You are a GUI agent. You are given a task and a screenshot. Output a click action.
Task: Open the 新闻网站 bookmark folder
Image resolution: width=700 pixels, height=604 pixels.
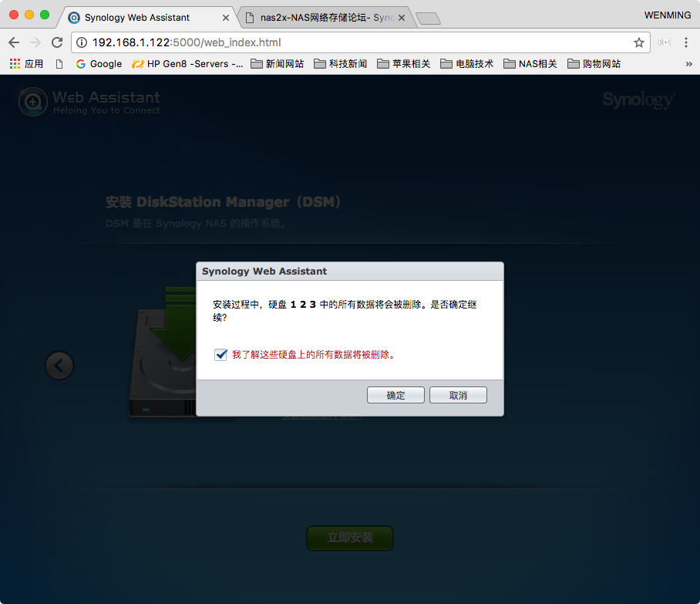pos(277,64)
